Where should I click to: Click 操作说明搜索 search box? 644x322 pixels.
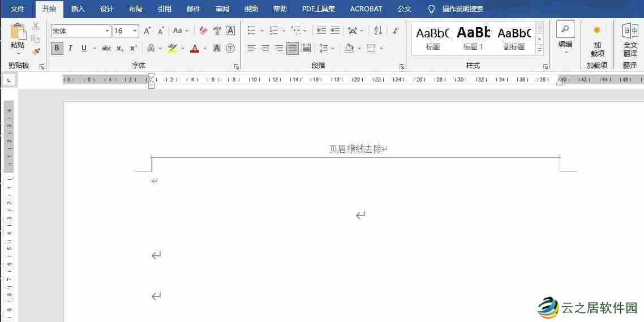click(463, 8)
